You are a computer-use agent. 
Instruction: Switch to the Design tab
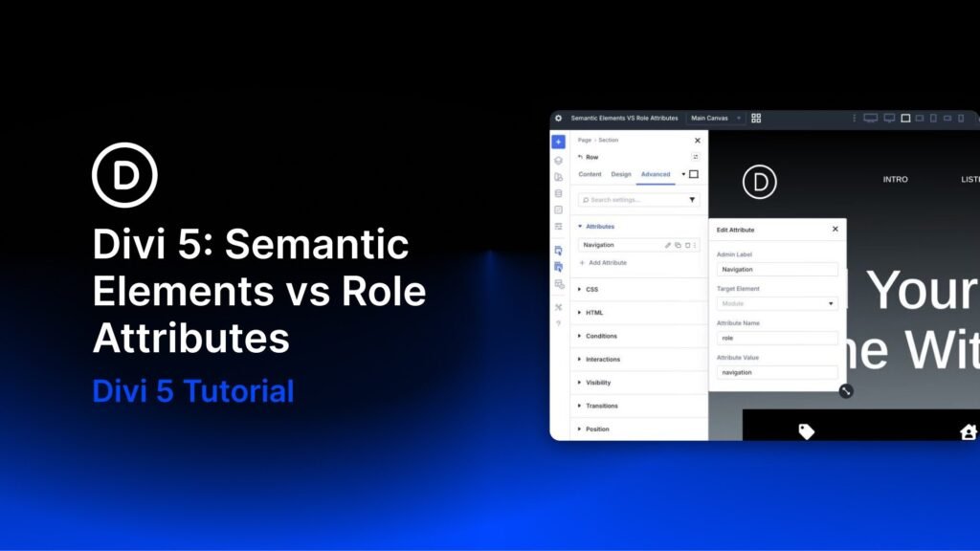pos(621,174)
